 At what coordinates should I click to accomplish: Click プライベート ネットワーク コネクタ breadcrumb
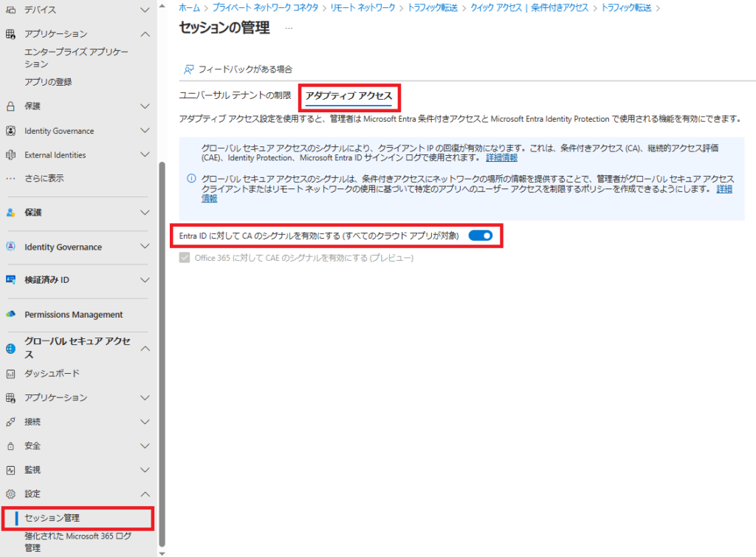(x=265, y=7)
